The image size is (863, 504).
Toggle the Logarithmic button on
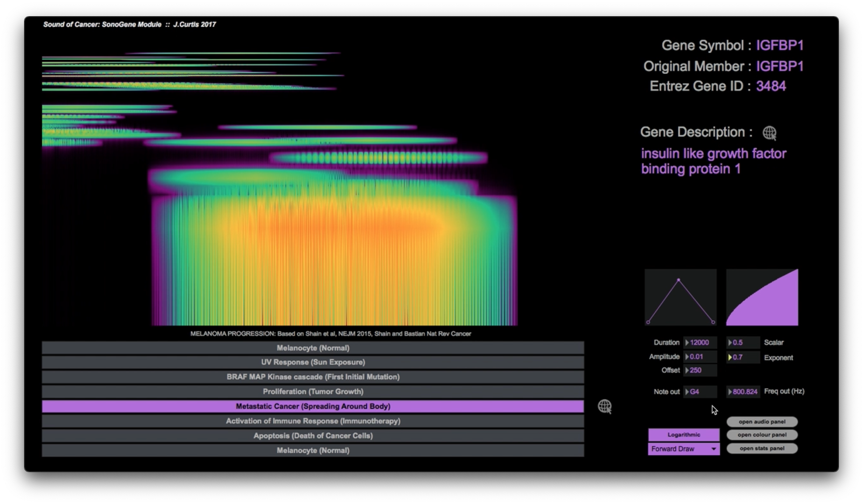[x=683, y=434]
